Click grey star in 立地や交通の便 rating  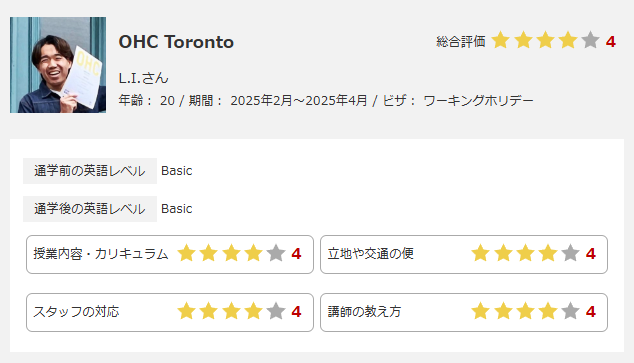coord(570,253)
